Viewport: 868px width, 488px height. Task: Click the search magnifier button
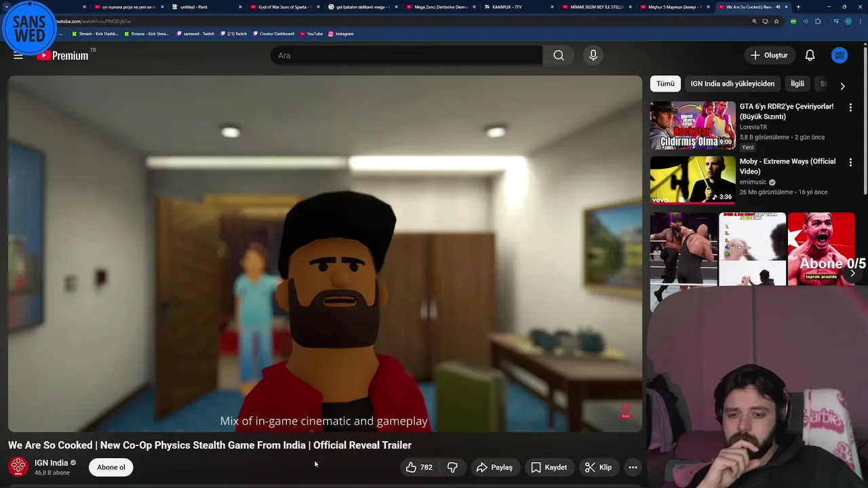(x=559, y=56)
